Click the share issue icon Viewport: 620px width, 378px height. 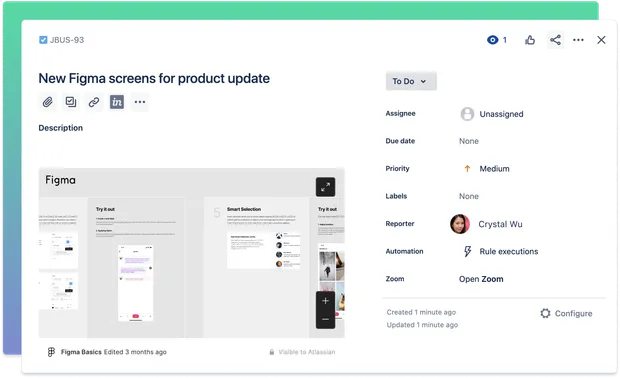pyautogui.click(x=555, y=40)
